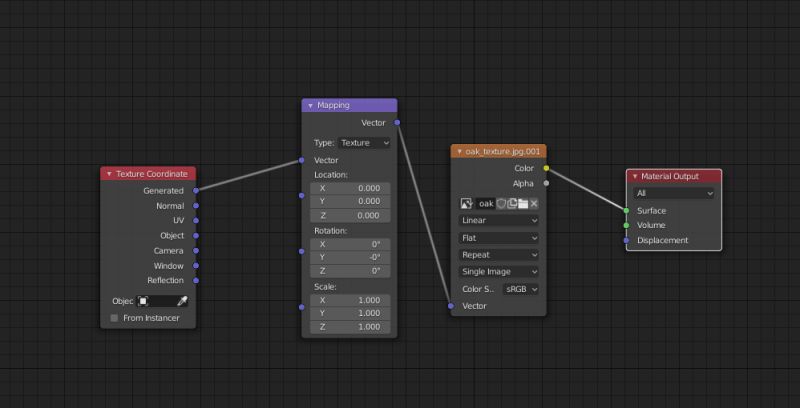This screenshot has height=408, width=800.
Task: Click the yellow Color output socket
Action: point(546,168)
